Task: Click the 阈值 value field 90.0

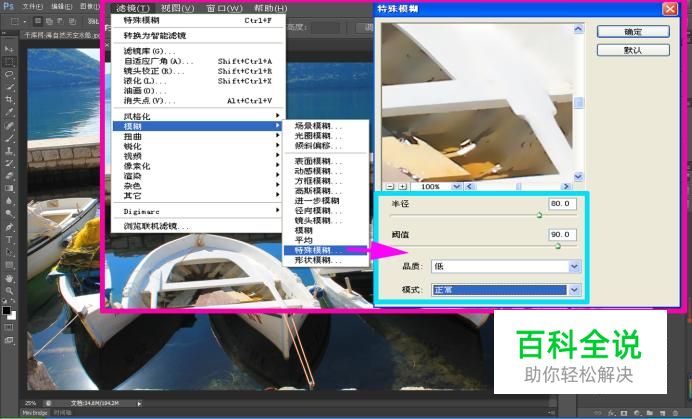Action: (562, 234)
